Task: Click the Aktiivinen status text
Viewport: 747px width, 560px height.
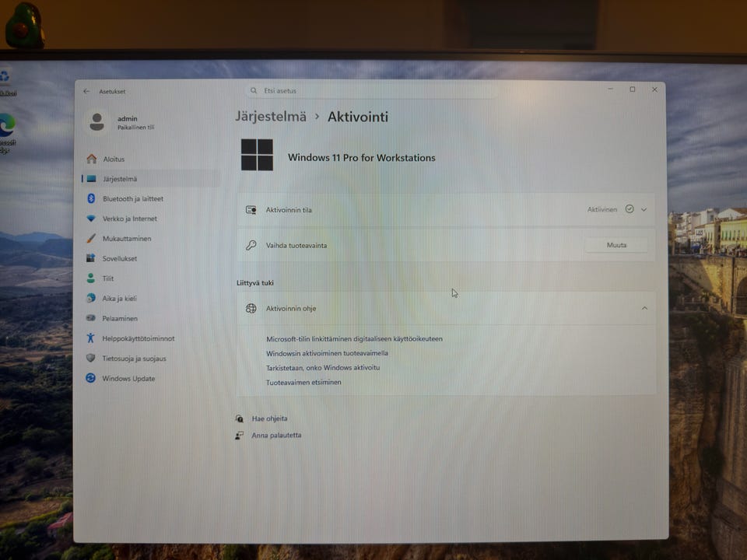Action: coord(601,209)
